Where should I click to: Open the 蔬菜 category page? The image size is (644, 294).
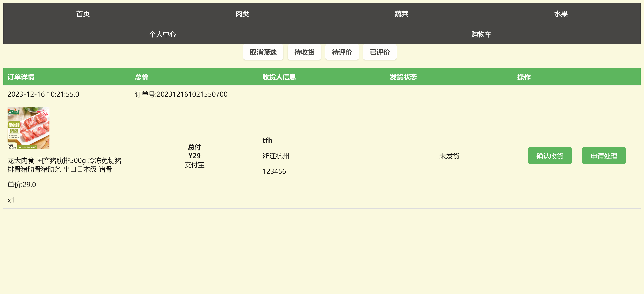coord(402,14)
